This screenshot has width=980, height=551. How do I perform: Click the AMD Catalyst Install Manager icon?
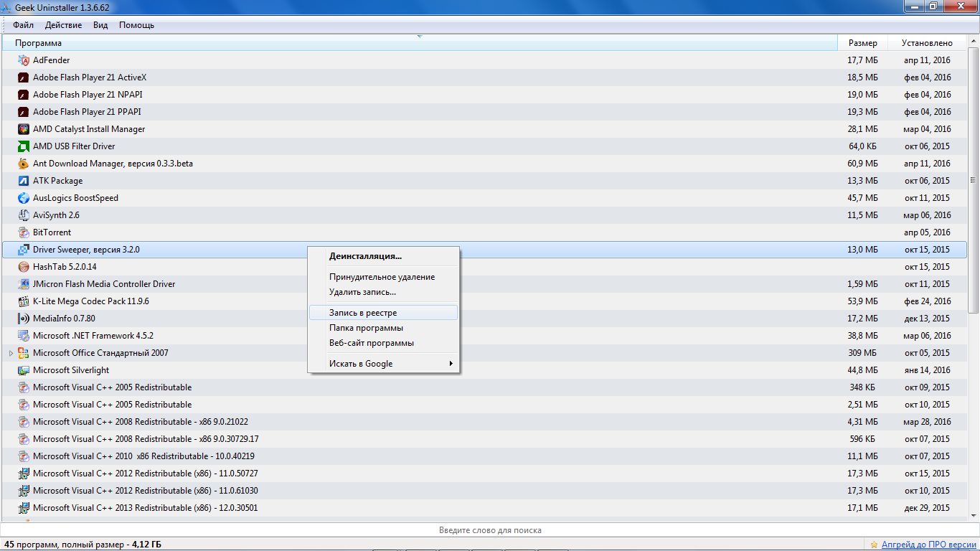point(23,129)
